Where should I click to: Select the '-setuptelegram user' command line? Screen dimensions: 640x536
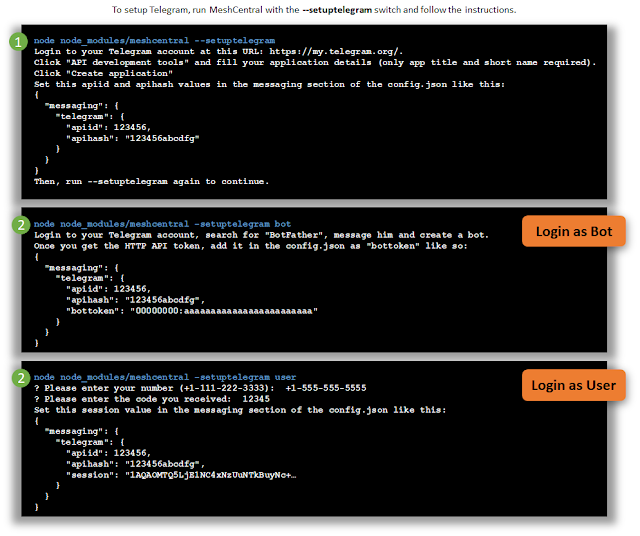click(x=165, y=377)
